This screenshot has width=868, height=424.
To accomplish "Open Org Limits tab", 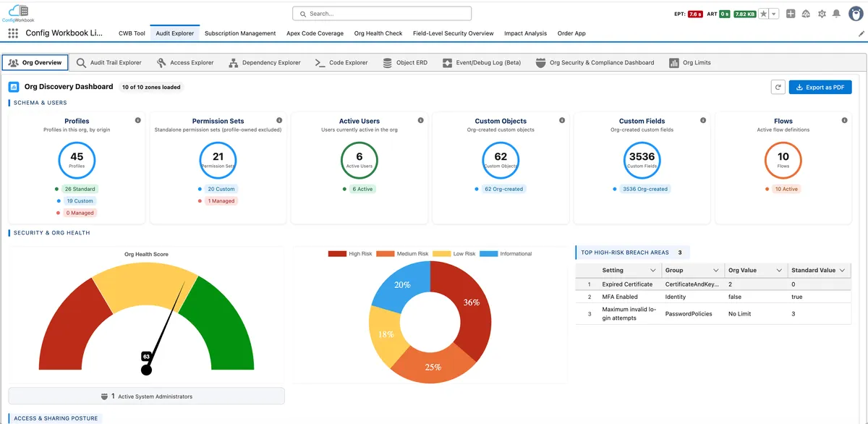I will coord(690,62).
